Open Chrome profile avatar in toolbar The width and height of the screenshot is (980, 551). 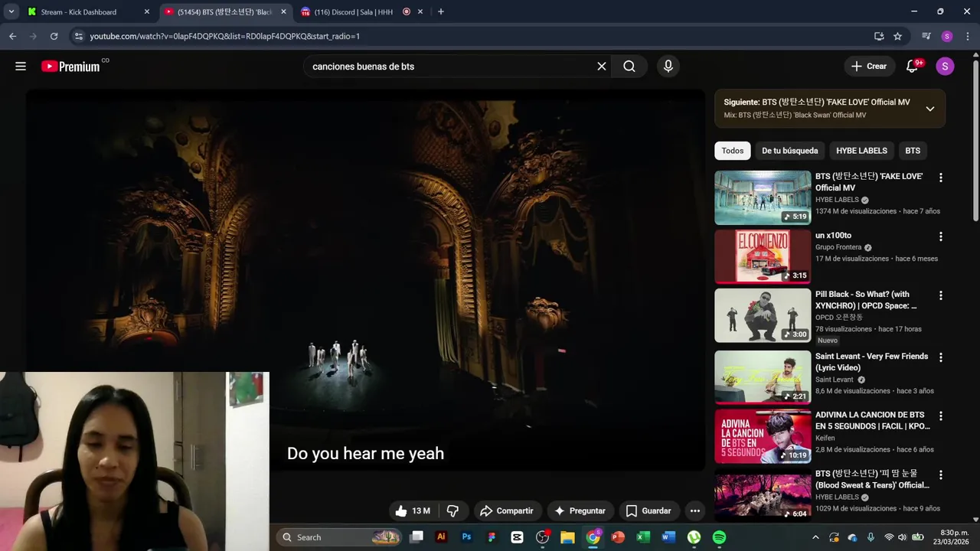pyautogui.click(x=947, y=36)
